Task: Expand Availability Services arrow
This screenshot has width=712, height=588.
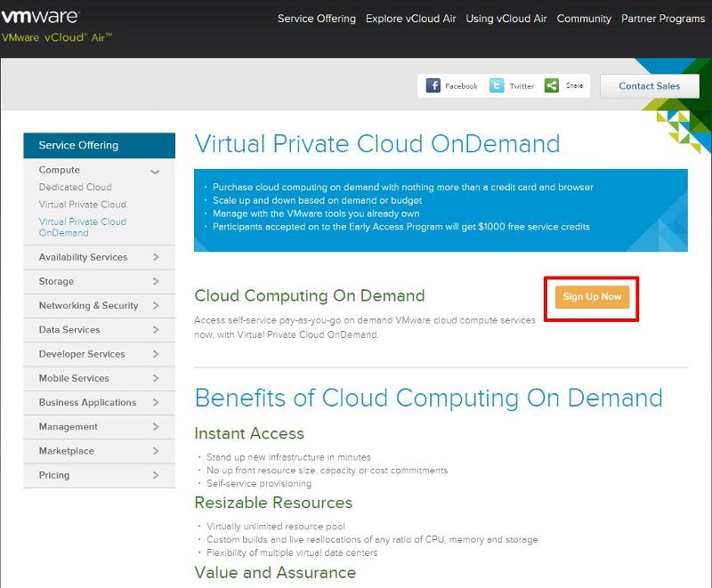Action: (156, 257)
